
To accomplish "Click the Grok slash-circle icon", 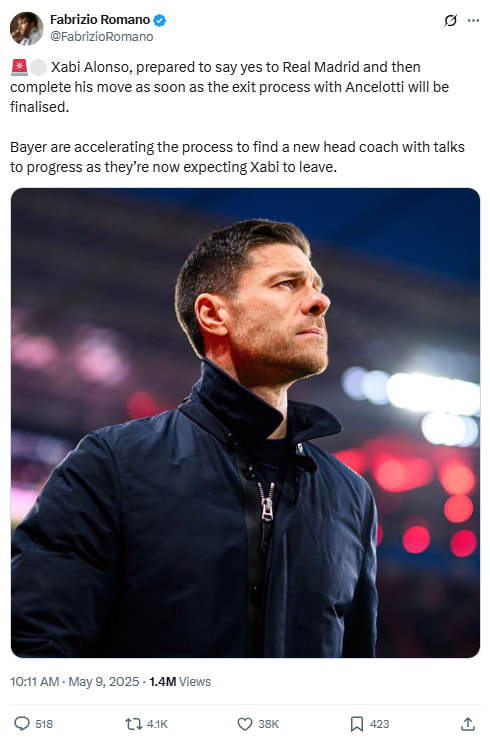I will coord(450,20).
